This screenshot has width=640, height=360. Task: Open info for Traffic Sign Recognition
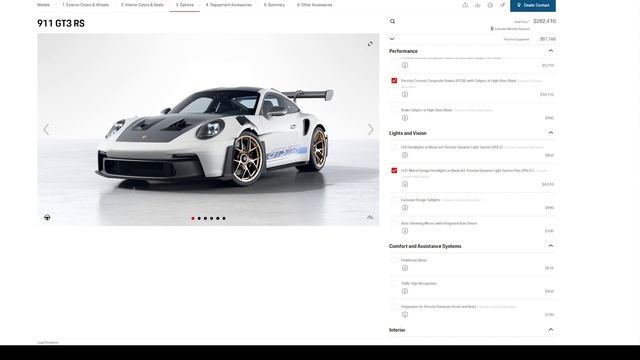[x=405, y=291]
